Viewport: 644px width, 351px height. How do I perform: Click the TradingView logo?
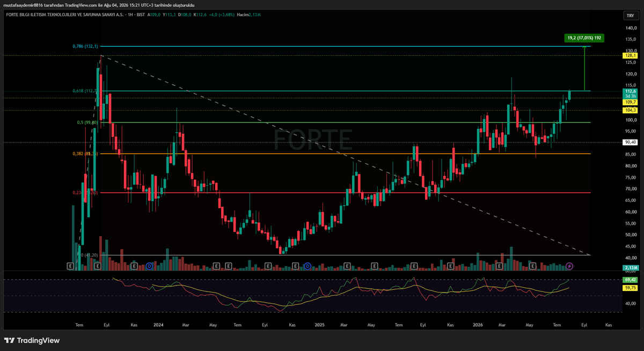(x=32, y=340)
